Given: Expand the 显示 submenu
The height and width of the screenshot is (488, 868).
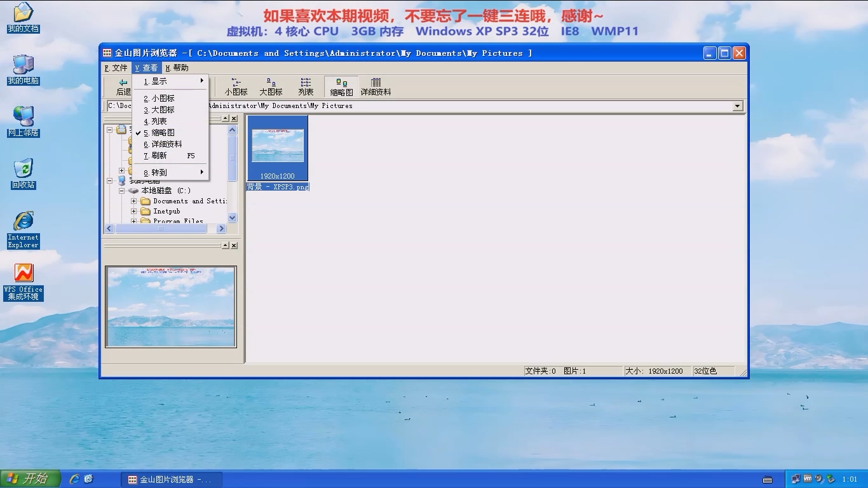Looking at the screenshot, I should pyautogui.click(x=170, y=81).
